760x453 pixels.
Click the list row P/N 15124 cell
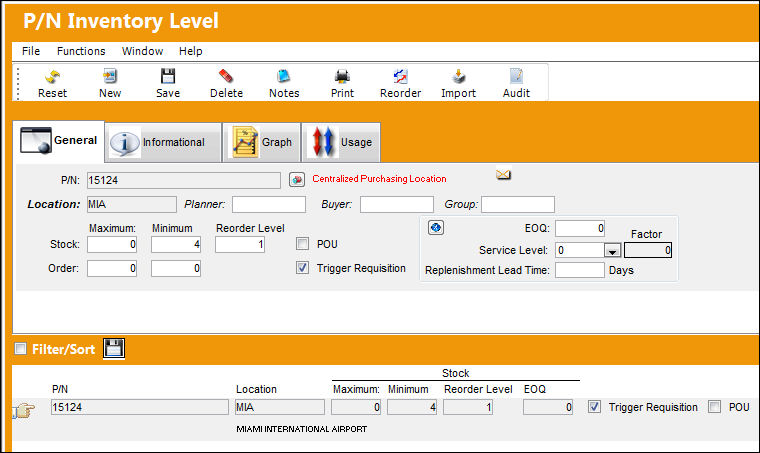click(140, 407)
